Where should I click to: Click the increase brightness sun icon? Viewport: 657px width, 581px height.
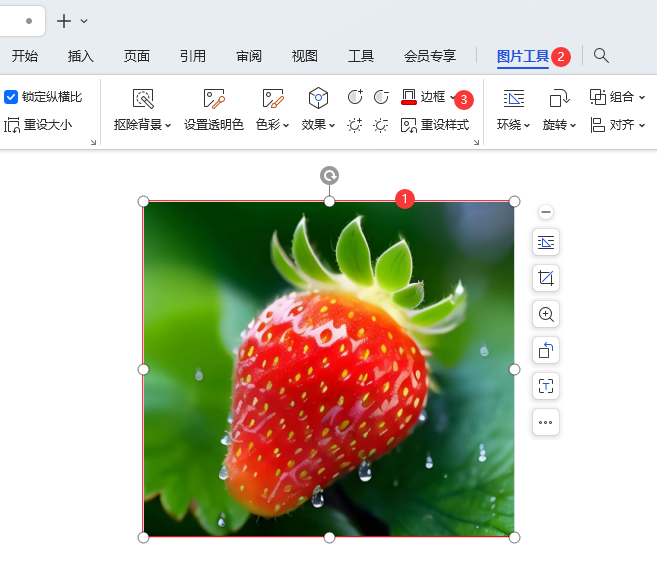[355, 125]
